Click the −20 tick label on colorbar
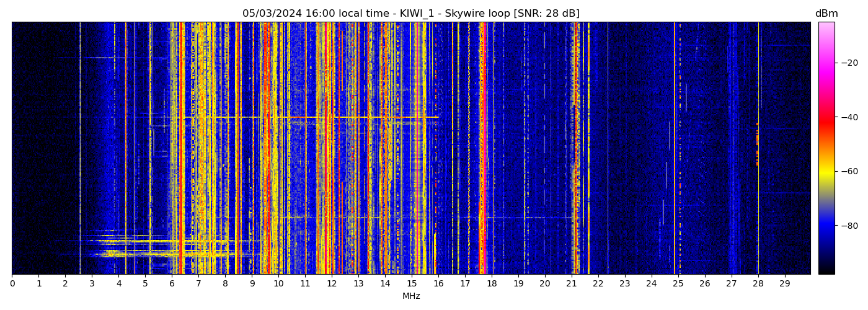 849,63
